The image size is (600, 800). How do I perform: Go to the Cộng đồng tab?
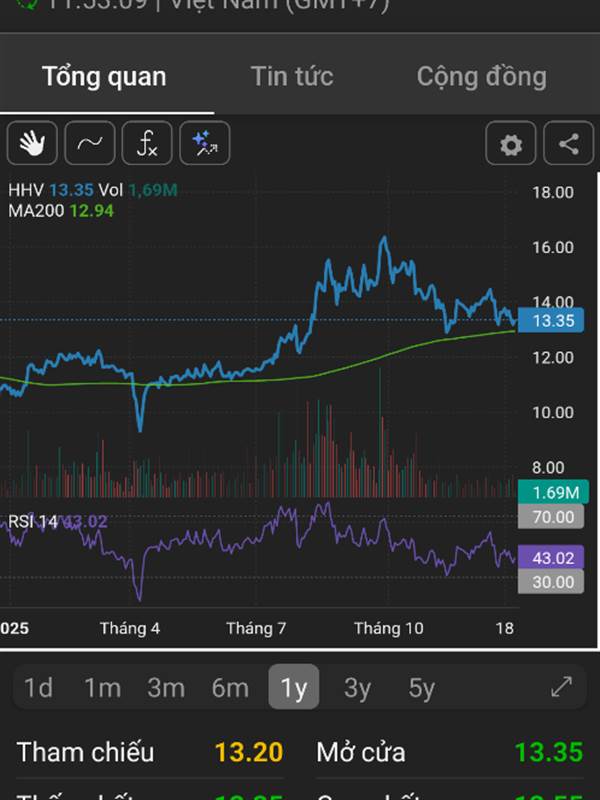coord(481,77)
